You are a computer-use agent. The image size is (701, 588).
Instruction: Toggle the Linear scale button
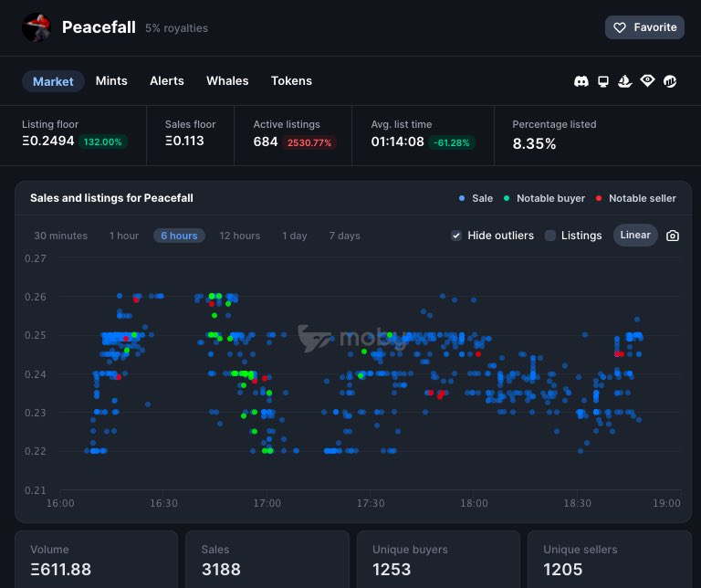tap(635, 235)
